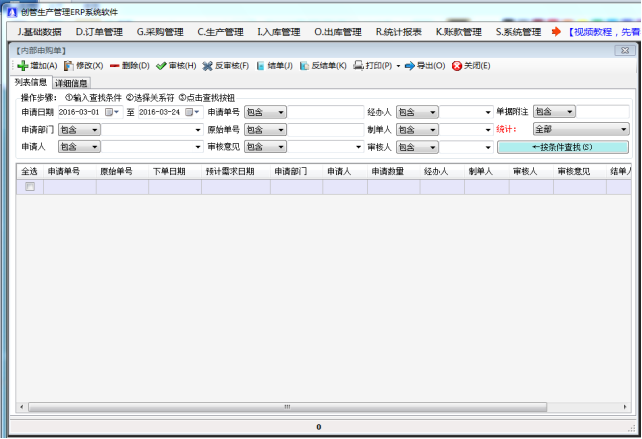Click the red Delete (删除) icon
The height and width of the screenshot is (439, 642).
point(115,66)
